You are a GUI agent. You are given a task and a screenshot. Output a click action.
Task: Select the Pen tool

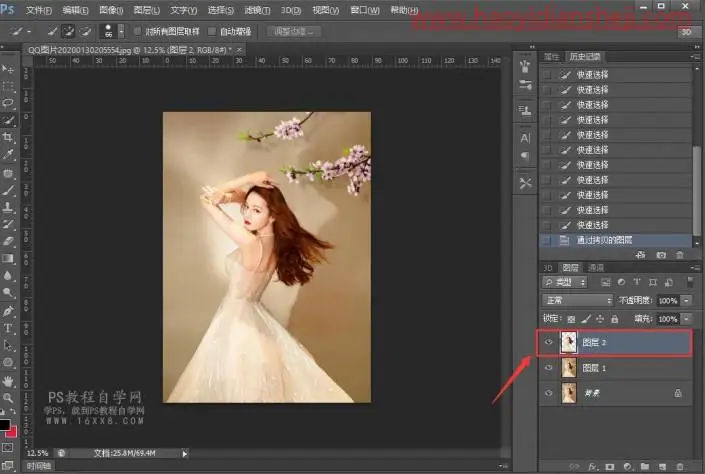click(x=8, y=311)
